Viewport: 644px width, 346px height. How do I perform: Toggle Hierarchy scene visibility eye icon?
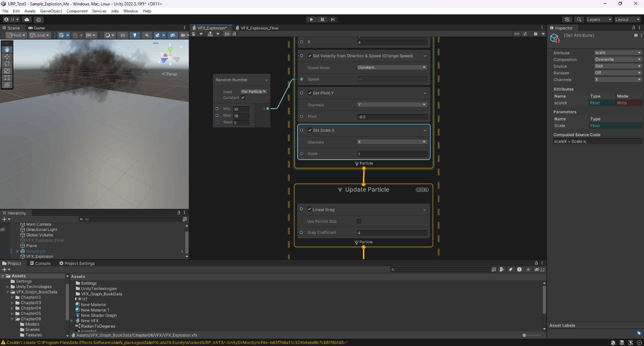(3, 229)
